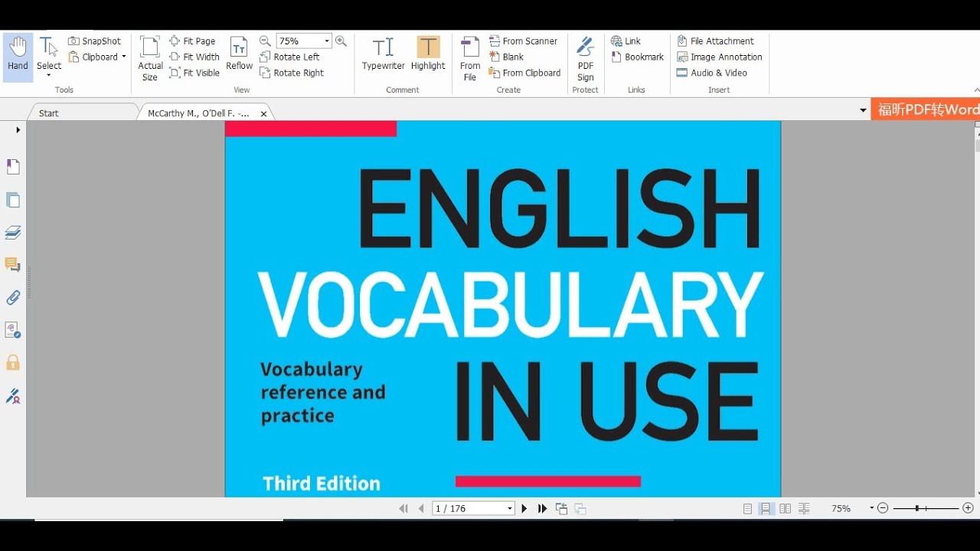
Task: Create PDF From File
Action: [470, 58]
